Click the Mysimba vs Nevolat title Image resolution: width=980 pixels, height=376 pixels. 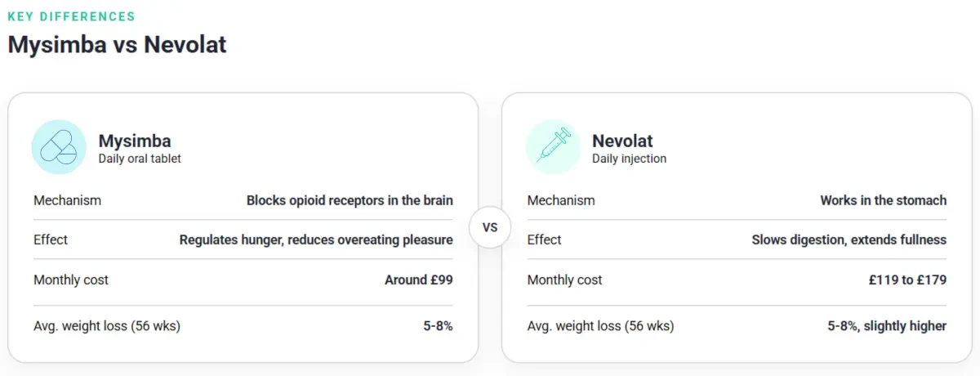(118, 44)
